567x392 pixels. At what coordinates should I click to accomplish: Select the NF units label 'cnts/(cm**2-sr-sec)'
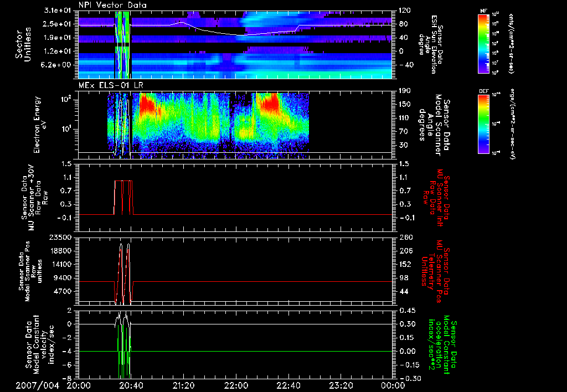511,43
